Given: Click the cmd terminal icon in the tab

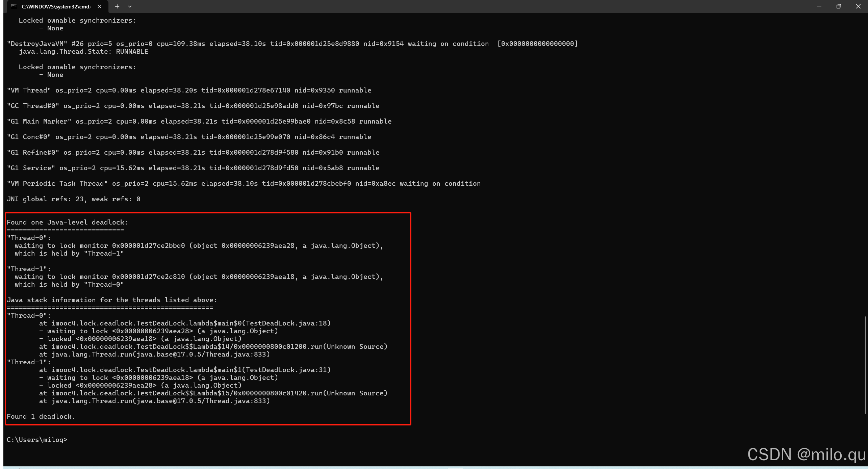Looking at the screenshot, I should click(x=14, y=6).
